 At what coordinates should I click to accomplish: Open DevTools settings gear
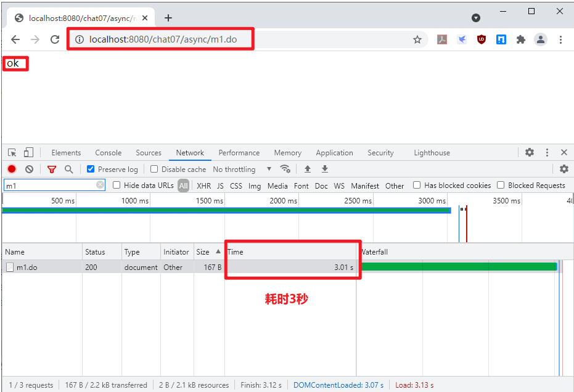click(x=530, y=152)
